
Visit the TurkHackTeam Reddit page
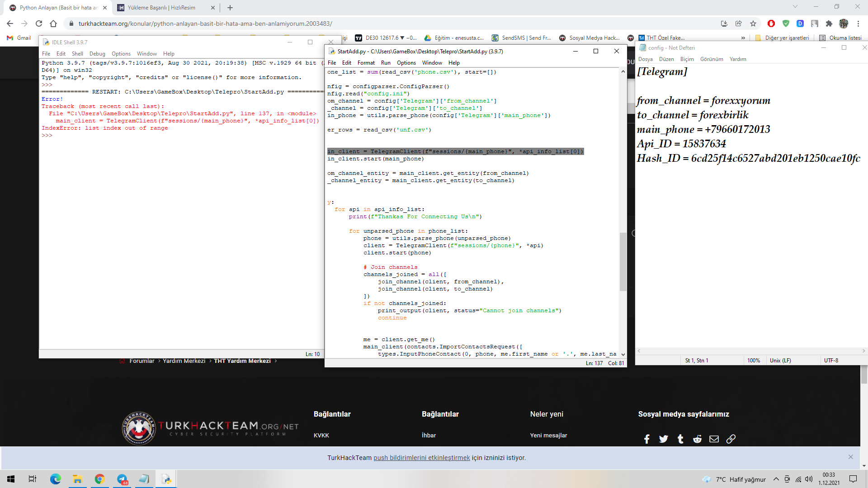tap(697, 439)
